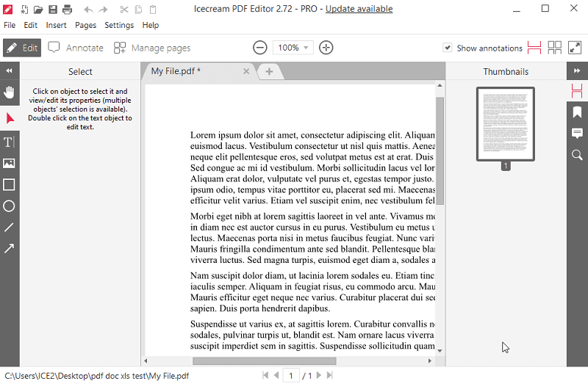Switch to Annotate mode
The width and height of the screenshot is (588, 384).
[x=76, y=48]
